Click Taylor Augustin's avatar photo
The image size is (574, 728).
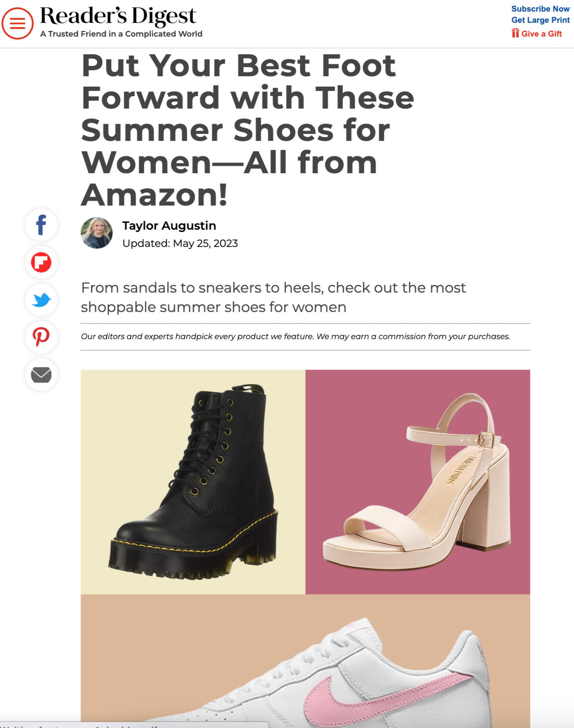click(x=97, y=233)
